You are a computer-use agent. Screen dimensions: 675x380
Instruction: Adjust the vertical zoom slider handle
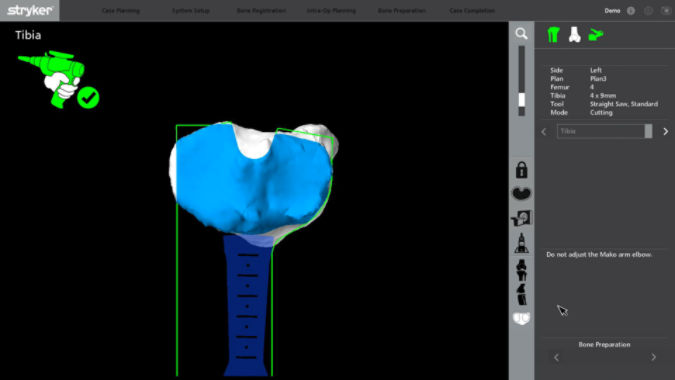(x=521, y=99)
